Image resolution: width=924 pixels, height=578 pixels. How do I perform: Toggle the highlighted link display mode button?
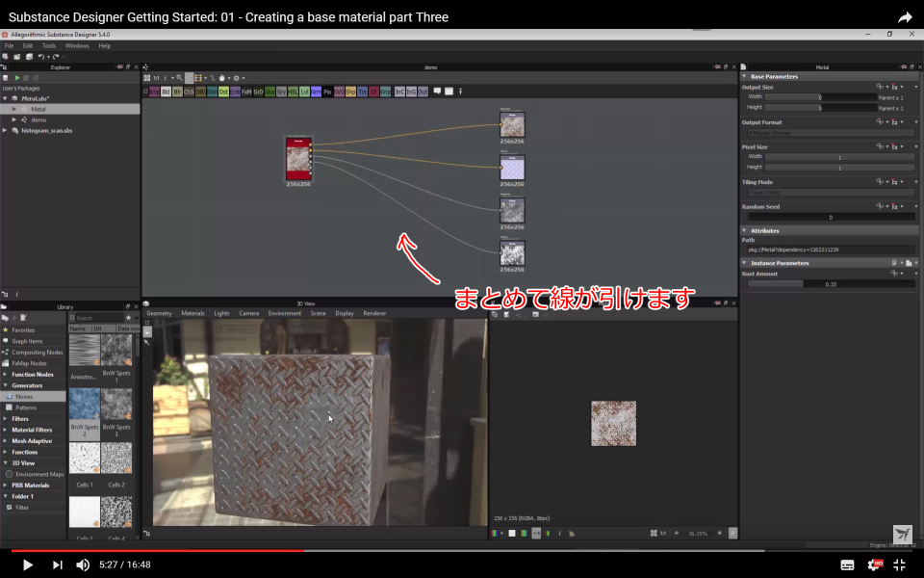(190, 78)
